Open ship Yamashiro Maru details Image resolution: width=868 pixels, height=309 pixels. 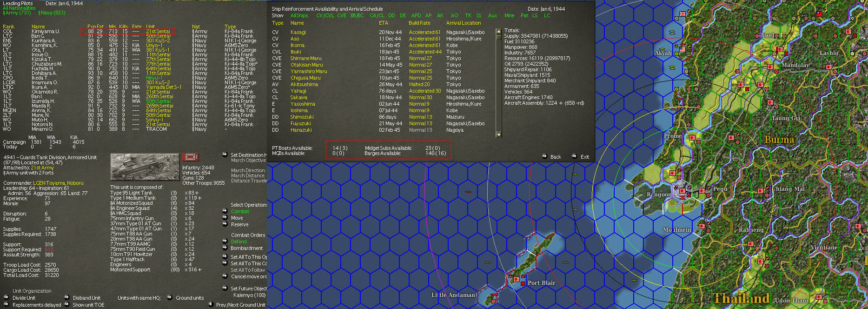pos(309,71)
